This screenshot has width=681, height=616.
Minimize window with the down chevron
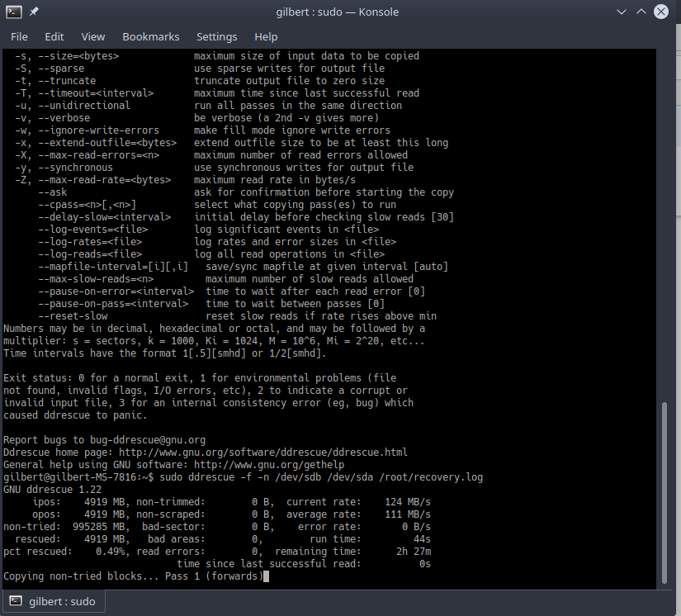point(622,12)
